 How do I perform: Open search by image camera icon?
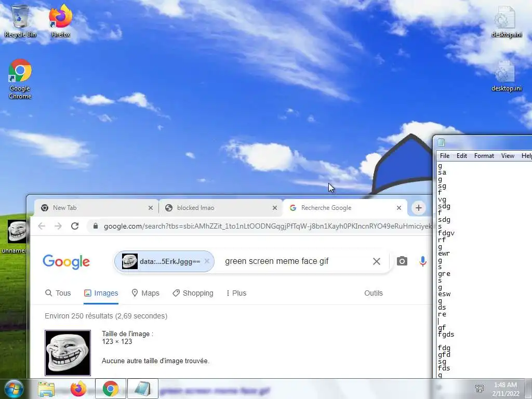(402, 261)
